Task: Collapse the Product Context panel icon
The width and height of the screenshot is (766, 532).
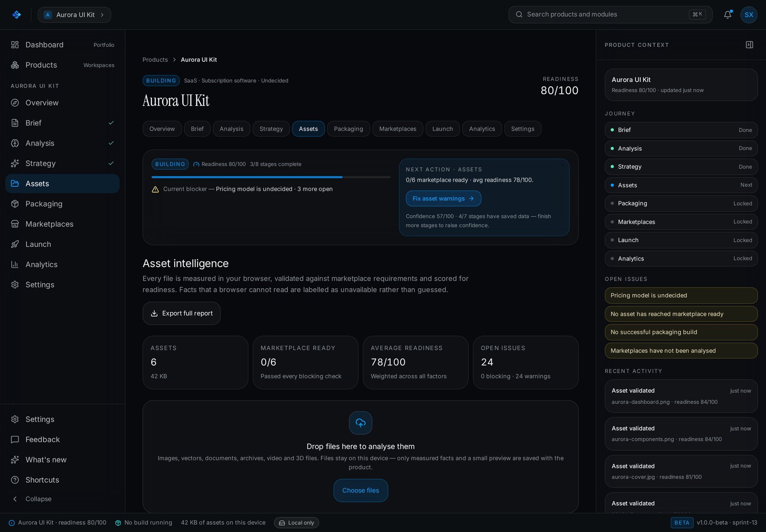Action: (x=750, y=45)
